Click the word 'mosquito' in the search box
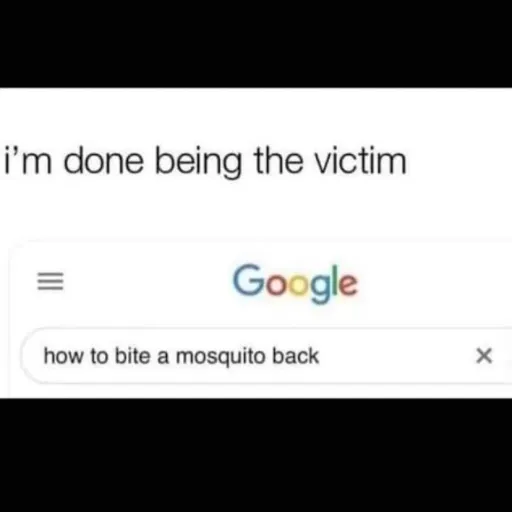 click(x=220, y=357)
